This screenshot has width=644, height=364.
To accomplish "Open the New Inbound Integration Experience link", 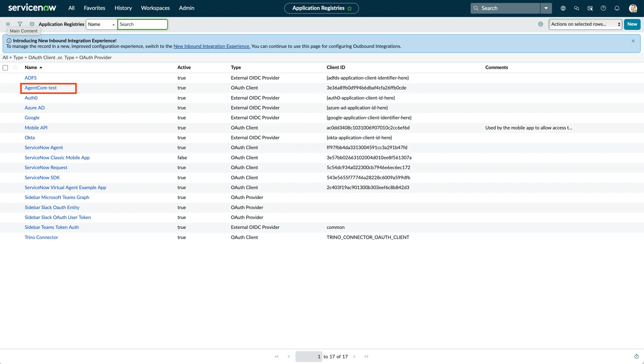I will pos(212,46).
